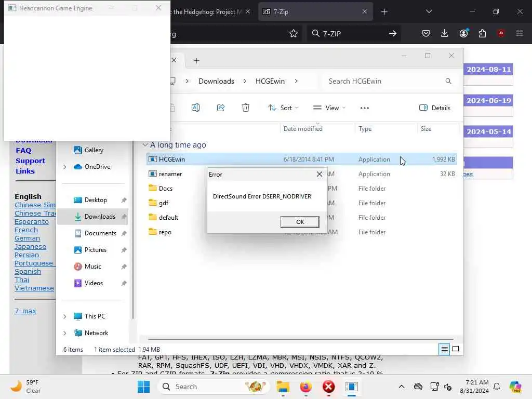Open the Firefox hamburger menu
The width and height of the screenshot is (532, 399).
[x=520, y=33]
